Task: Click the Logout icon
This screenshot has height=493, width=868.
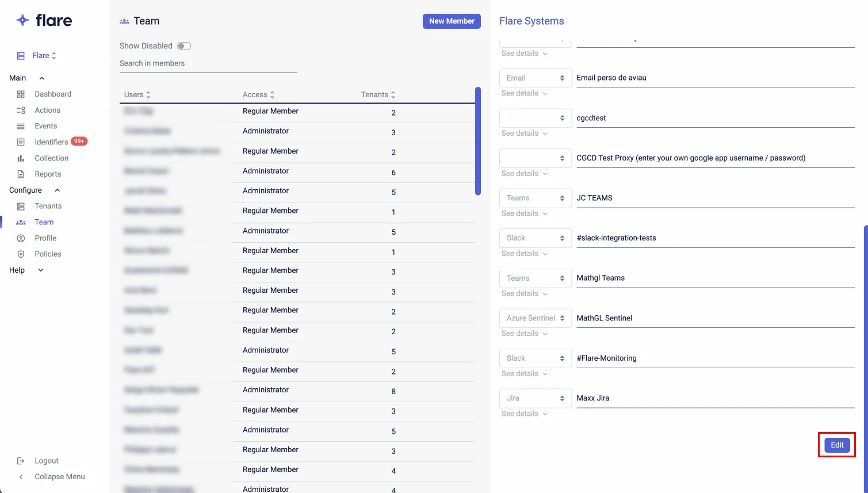Action: 21,461
